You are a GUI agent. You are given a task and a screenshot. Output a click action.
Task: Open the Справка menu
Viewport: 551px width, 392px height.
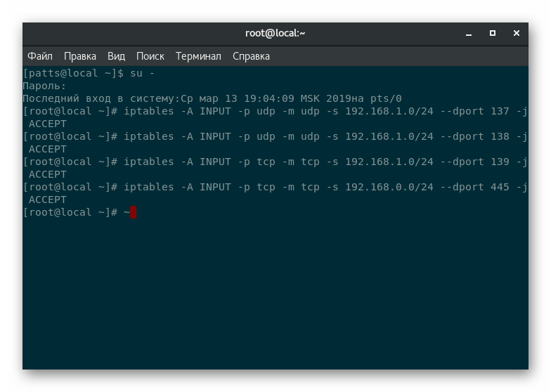click(252, 56)
